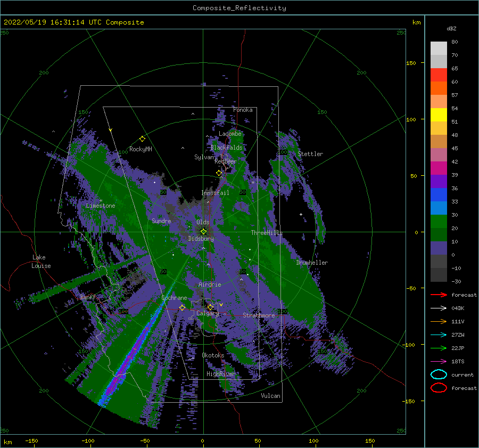479x448 pixels.
Task: Click the Blackfalds city label
Action: point(226,148)
